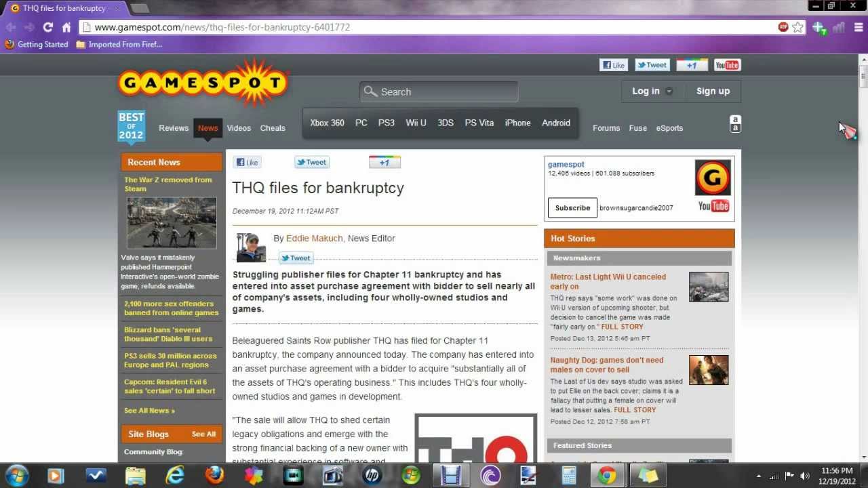Click header Tweet button
The height and width of the screenshot is (488, 868).
coord(652,65)
